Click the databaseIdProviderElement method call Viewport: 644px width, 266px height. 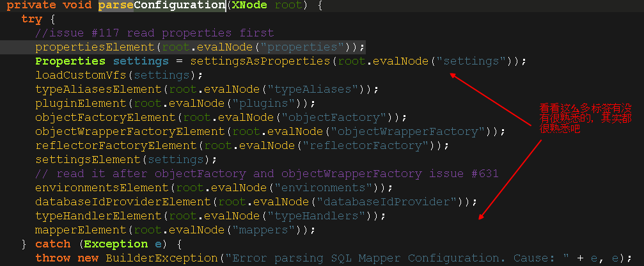click(123, 202)
